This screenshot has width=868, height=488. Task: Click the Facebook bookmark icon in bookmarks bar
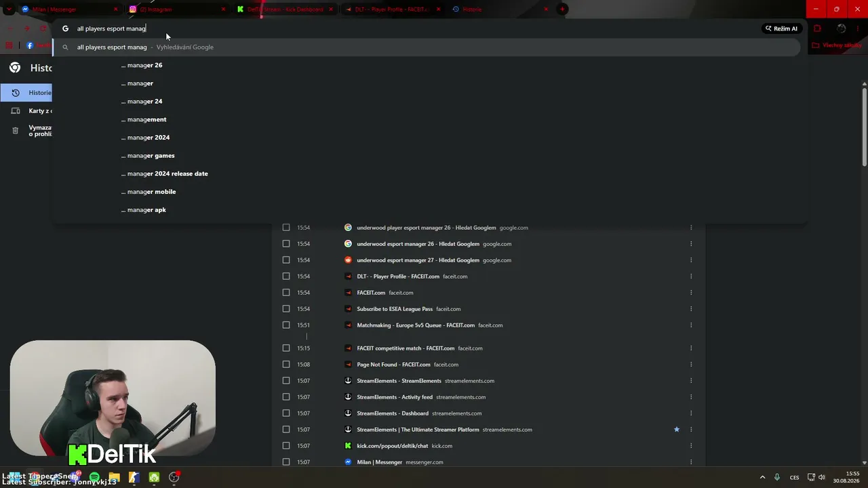point(30,45)
